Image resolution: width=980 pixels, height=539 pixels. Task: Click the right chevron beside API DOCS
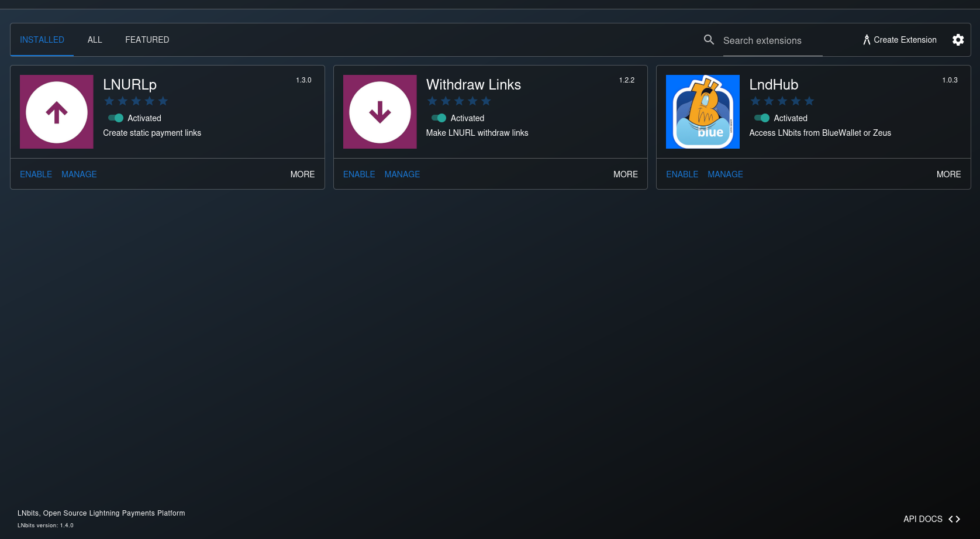958,519
